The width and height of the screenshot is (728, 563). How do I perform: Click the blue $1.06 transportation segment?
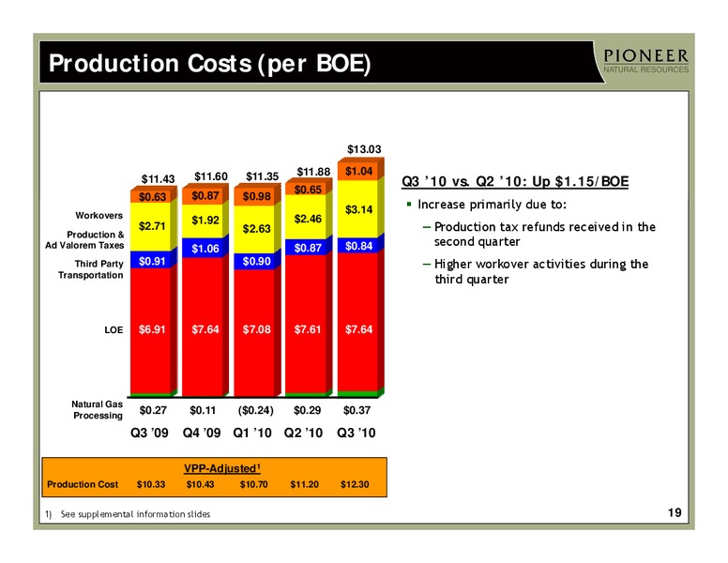click(205, 249)
